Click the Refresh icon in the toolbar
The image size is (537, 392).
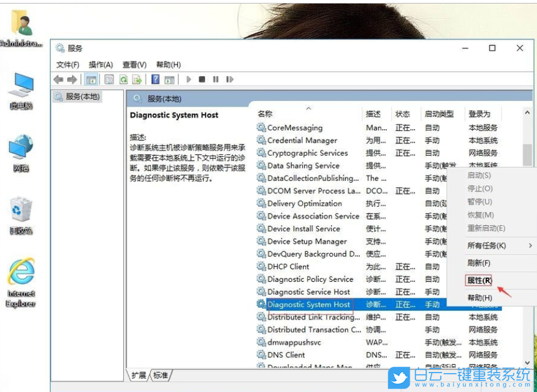click(124, 80)
